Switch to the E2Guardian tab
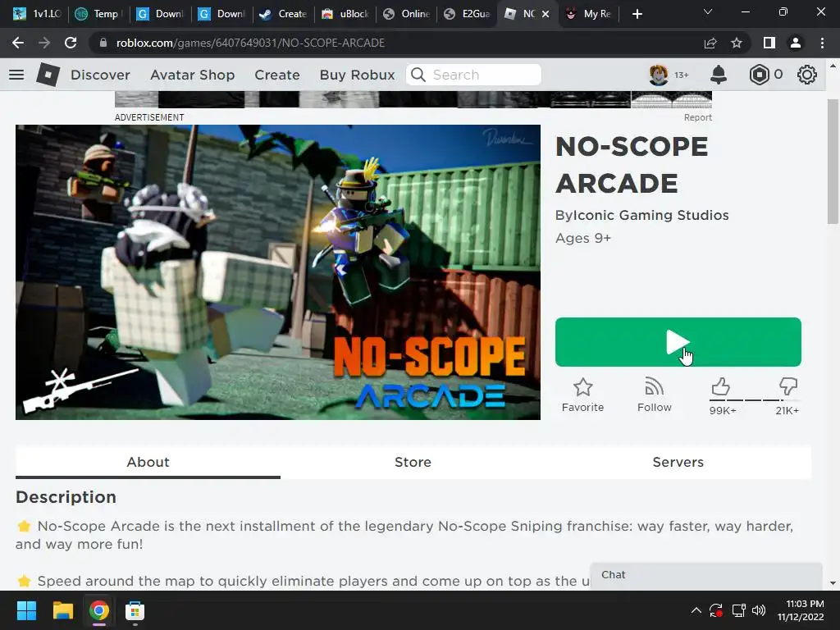The height and width of the screenshot is (630, 840). tap(468, 14)
